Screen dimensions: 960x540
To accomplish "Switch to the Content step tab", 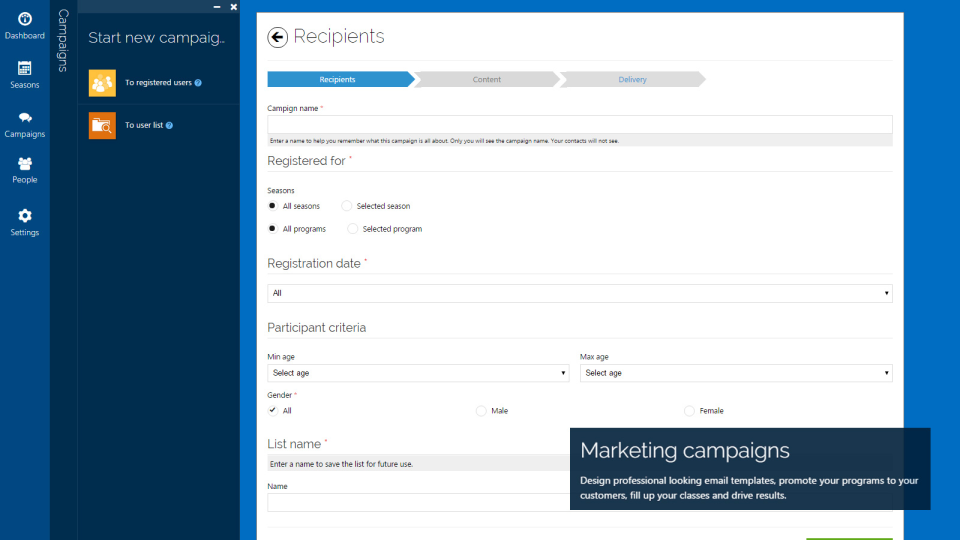I will [487, 80].
